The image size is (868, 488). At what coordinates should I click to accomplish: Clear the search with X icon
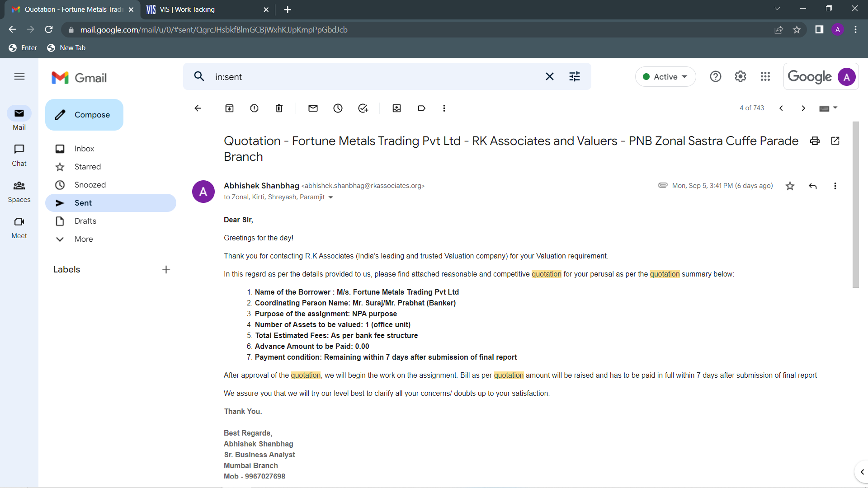(x=550, y=76)
